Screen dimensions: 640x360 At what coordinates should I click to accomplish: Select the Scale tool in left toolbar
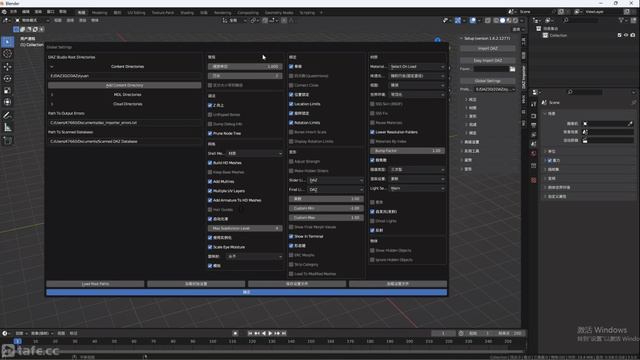(7, 90)
